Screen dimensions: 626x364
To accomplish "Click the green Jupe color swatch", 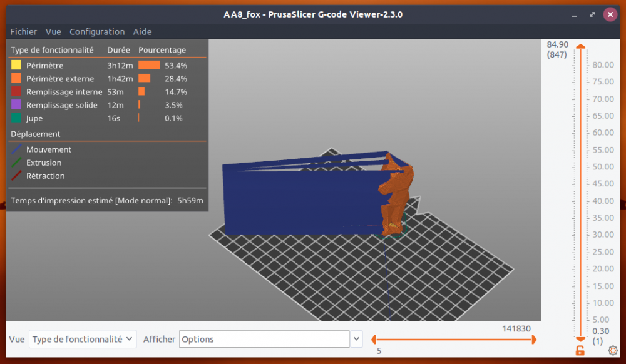I will click(x=16, y=118).
